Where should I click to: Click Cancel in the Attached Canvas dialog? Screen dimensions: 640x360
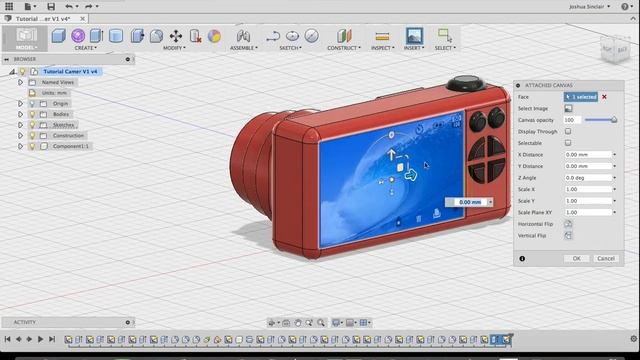click(606, 258)
